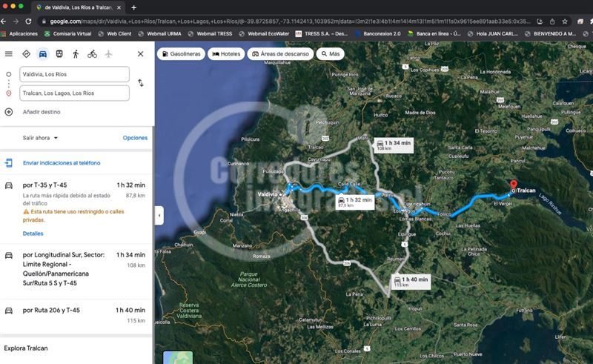
Task: Filter map by Hoteles
Action: click(x=226, y=54)
